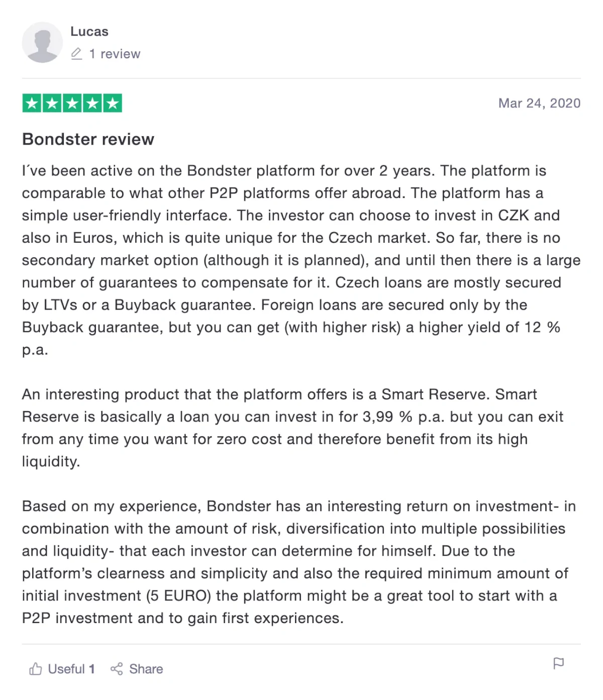Click the Smart Reserve paragraph text
This screenshot has width=603, height=700.
(293, 428)
